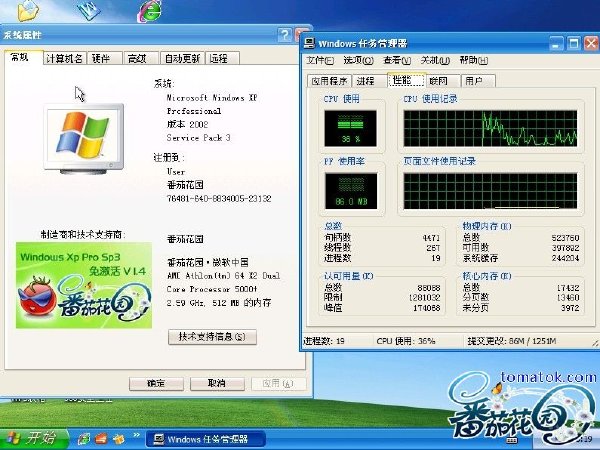Click the 页面文件使用记录 graph

(x=490, y=191)
